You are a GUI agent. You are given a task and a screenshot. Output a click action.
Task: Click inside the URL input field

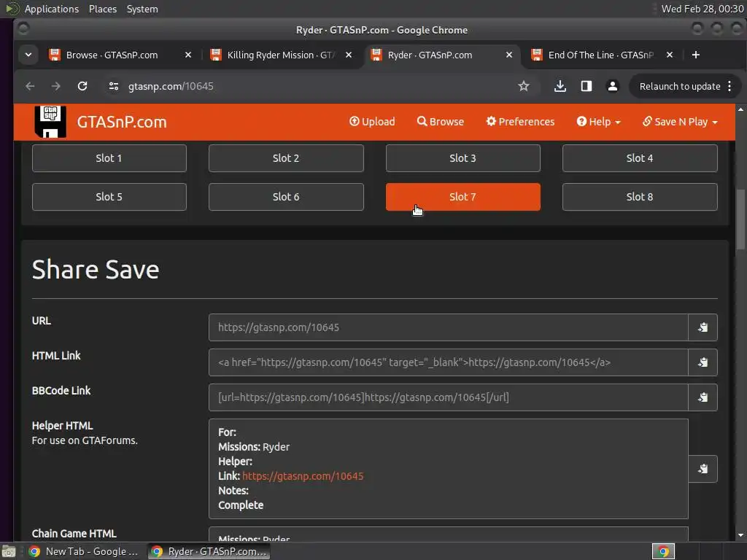coord(449,327)
